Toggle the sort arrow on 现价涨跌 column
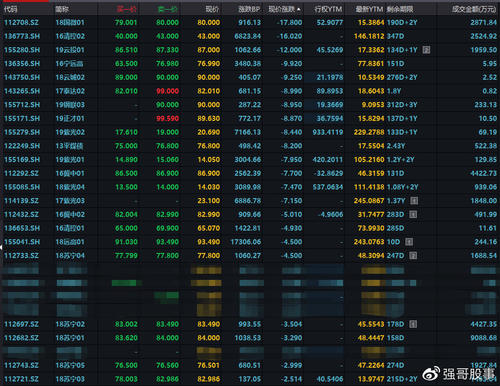 tap(298, 9)
